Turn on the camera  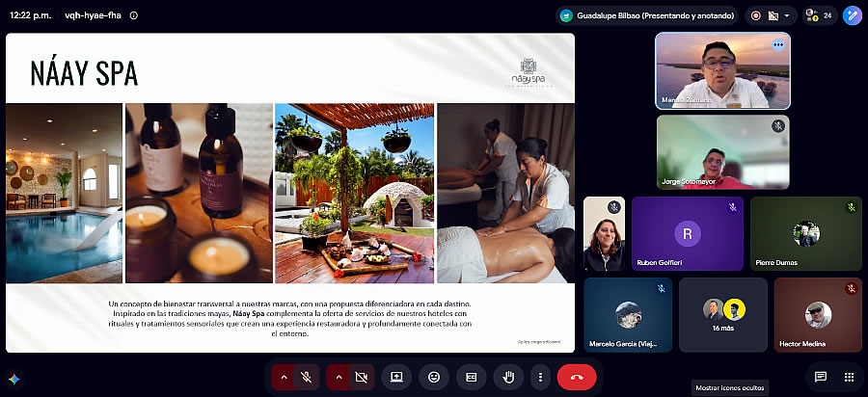(x=362, y=377)
